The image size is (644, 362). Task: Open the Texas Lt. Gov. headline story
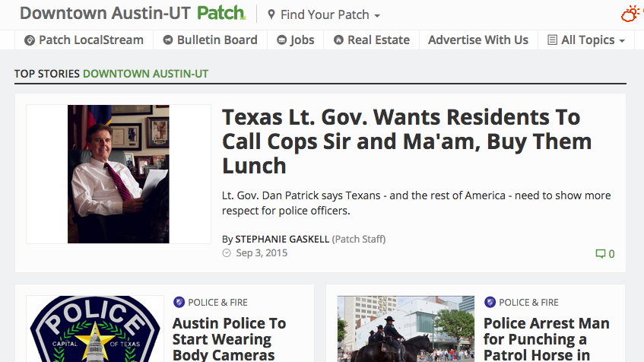[407, 141]
